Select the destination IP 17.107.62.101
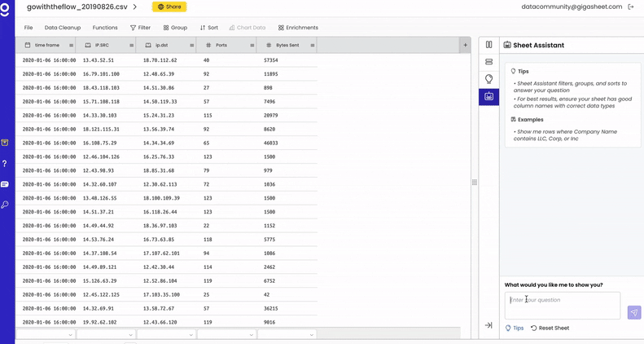Image resolution: width=644 pixels, height=344 pixels. click(x=161, y=254)
